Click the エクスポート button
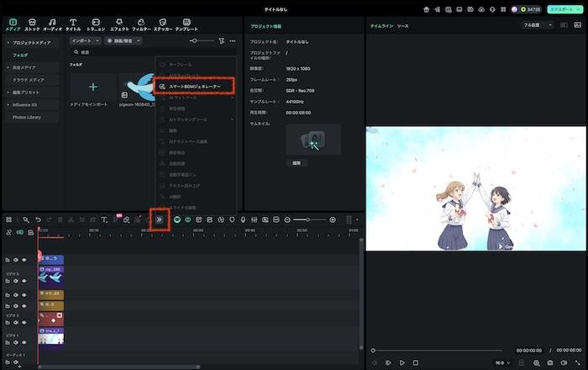This screenshot has height=370, width=588. [564, 8]
